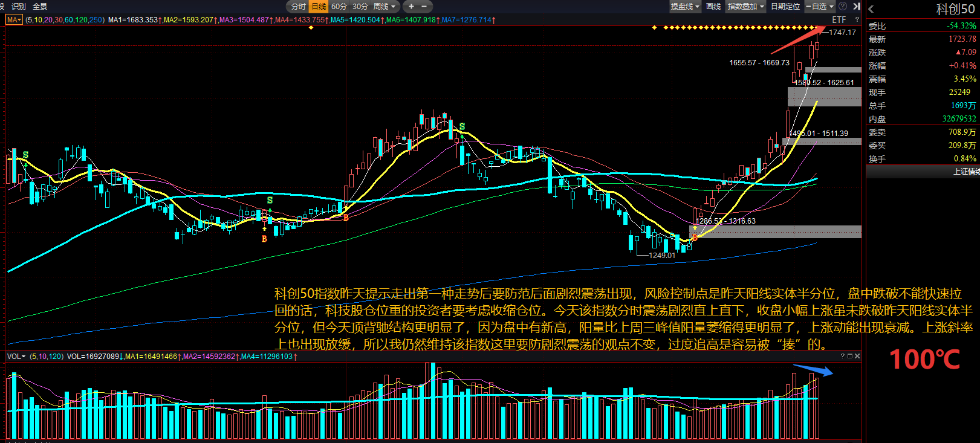
Task: Click the 震幅 value 3.45%
Action: click(x=965, y=79)
